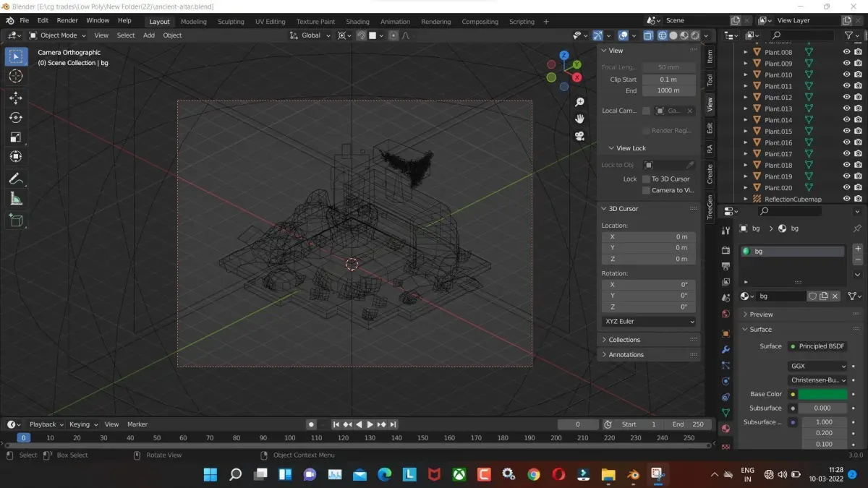Viewport: 868px width, 488px height.
Task: Open XYZ Euler rotation mode dropdown
Action: 649,321
